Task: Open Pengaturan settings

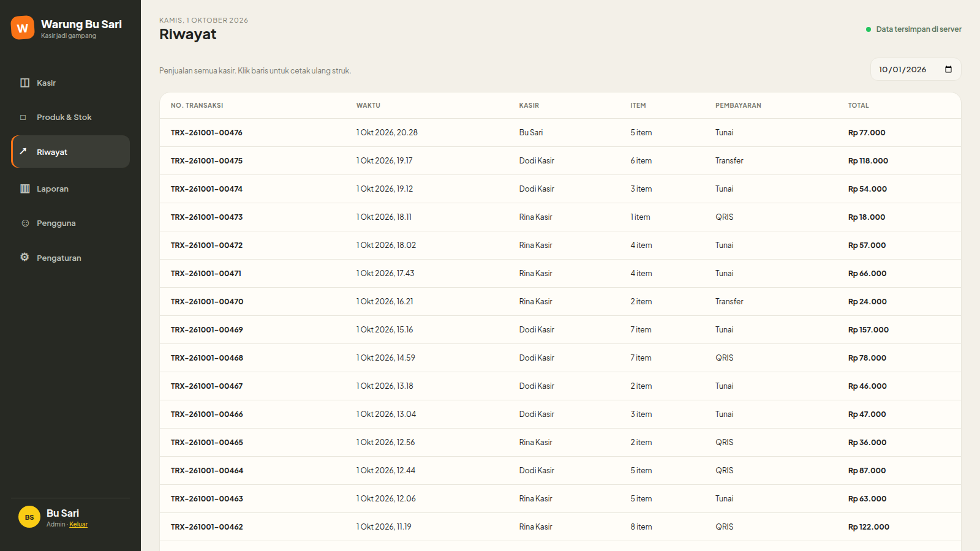Action: [x=70, y=258]
